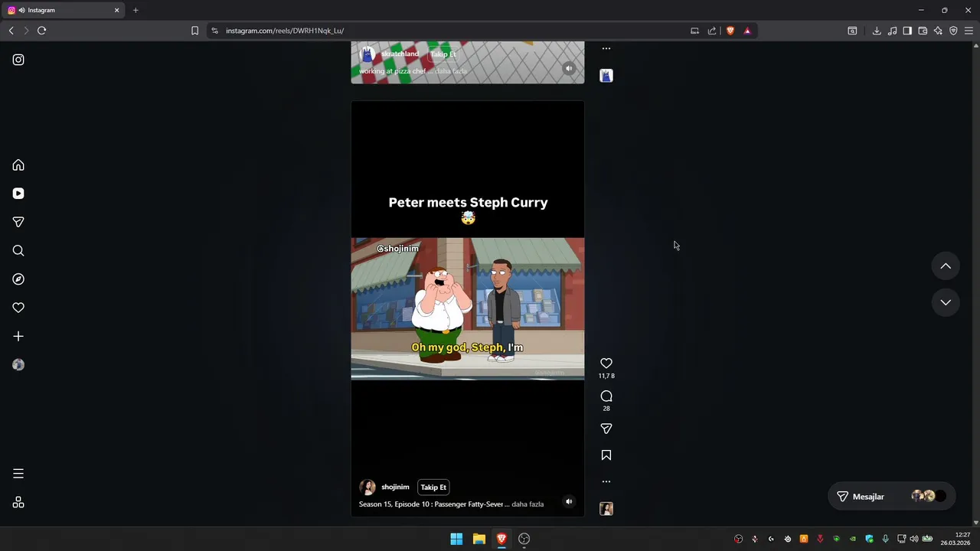Open the Instagram Home feed in sidebar

click(x=18, y=165)
